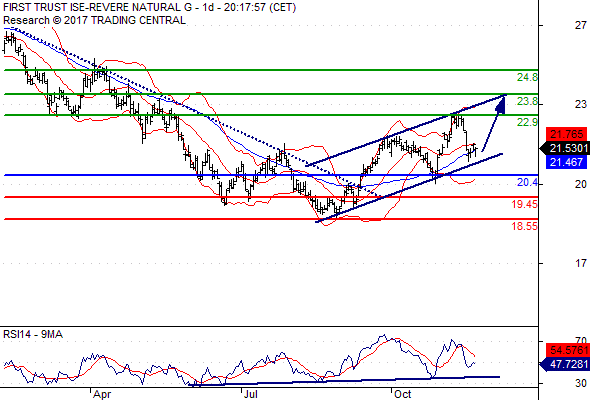The image size is (590, 400).
Task: Click the 17 price axis label
Action: tap(581, 263)
